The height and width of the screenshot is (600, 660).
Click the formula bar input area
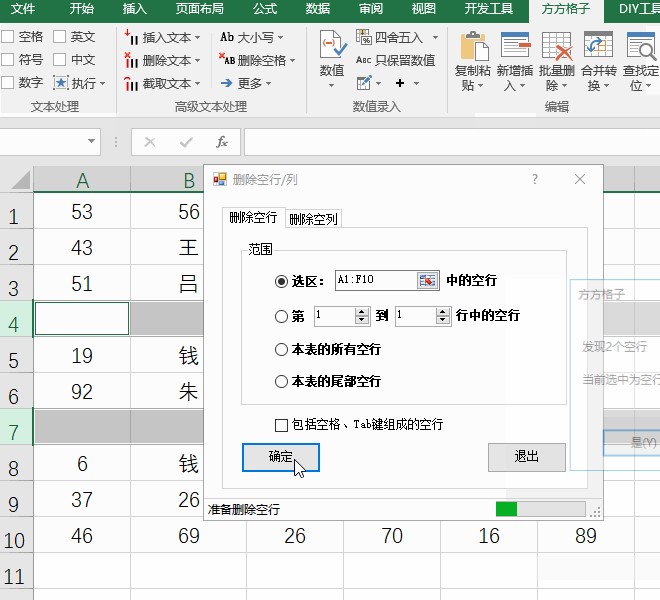(452, 142)
